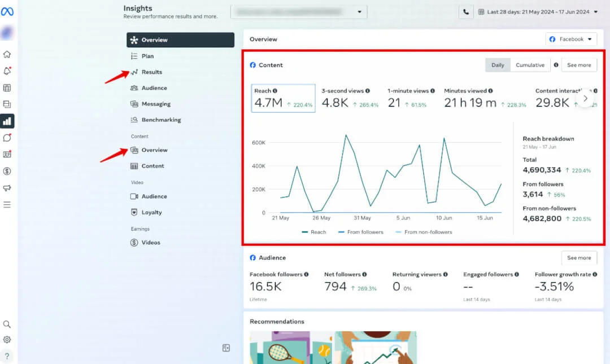Select the 1-minute views metric

[x=411, y=98]
